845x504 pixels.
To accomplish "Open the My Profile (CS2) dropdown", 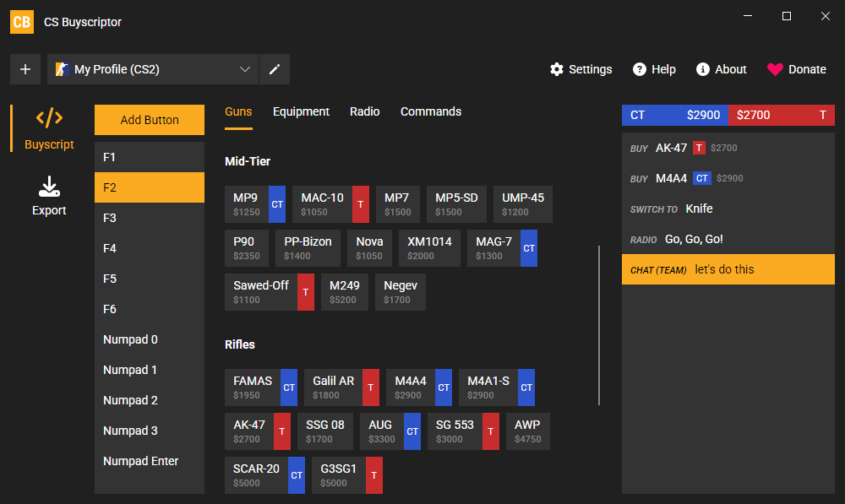I will (153, 69).
